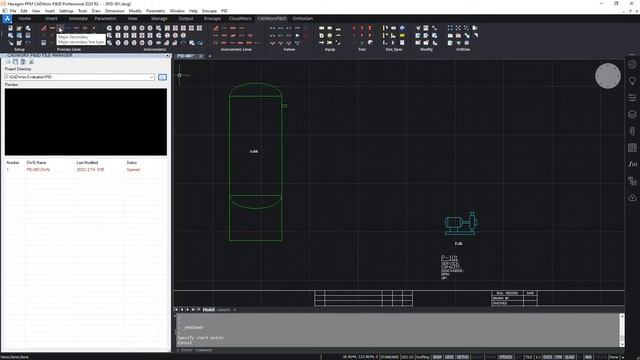Click second icon in File Manager toolbar
The height and width of the screenshot is (360, 640).
click(16, 62)
